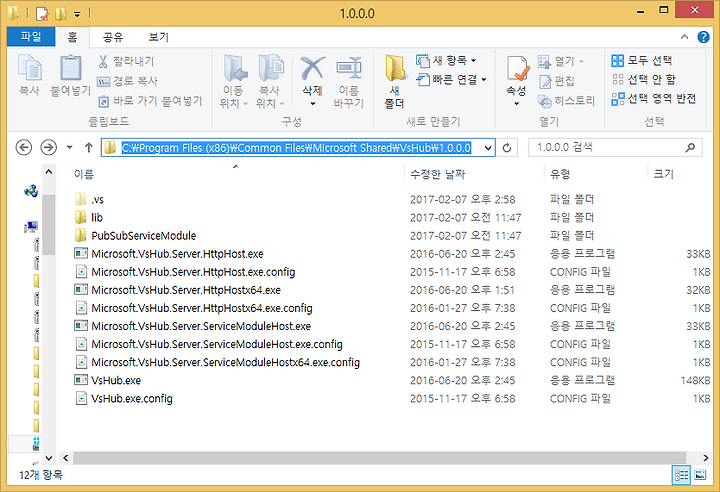Click 선택 영역 반전 (Invert selection)
The height and width of the screenshot is (492, 720).
653,99
